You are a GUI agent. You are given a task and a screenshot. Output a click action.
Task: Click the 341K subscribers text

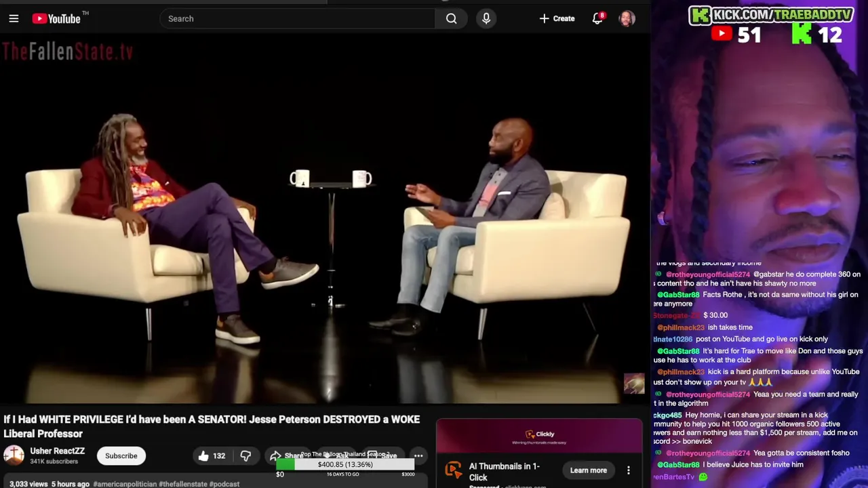pyautogui.click(x=54, y=462)
